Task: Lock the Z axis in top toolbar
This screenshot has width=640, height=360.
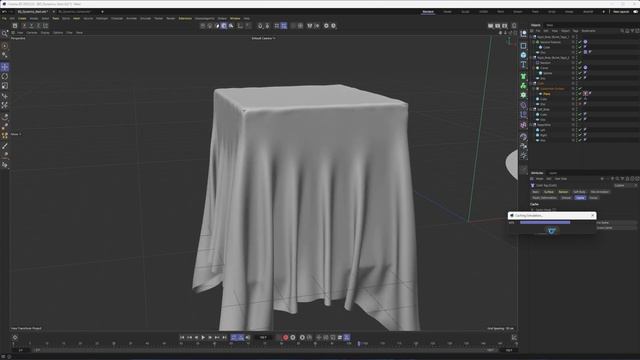Action: coord(38,26)
